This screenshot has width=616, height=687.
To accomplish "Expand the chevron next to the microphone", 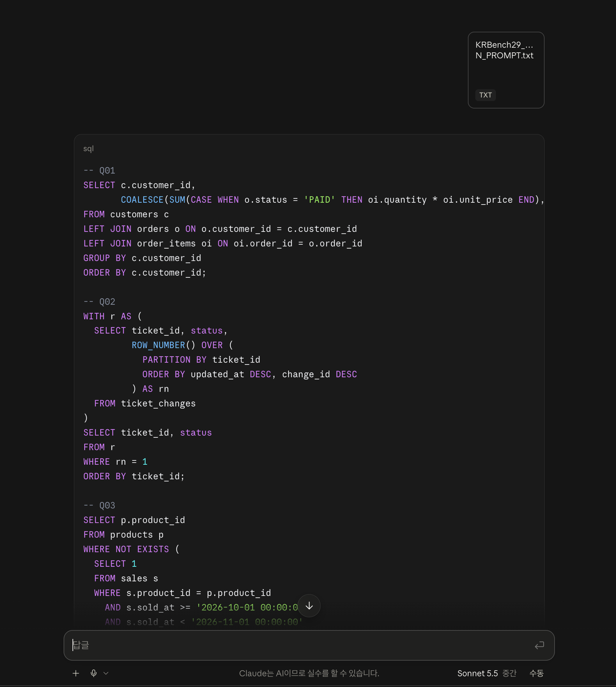I will tap(106, 673).
